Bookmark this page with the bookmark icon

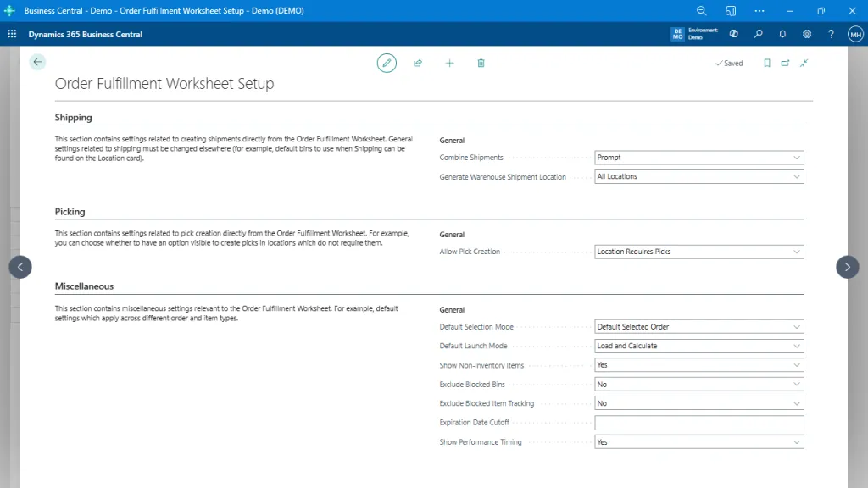pos(765,63)
